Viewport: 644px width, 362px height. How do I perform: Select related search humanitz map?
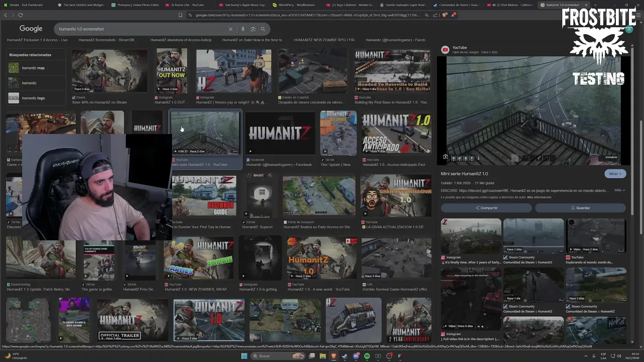(36, 68)
